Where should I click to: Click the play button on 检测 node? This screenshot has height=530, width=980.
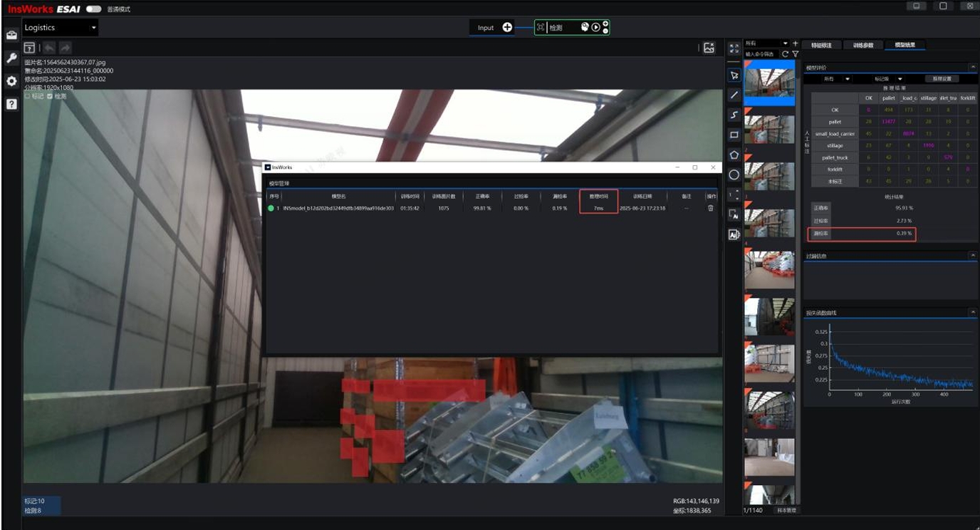(x=595, y=28)
